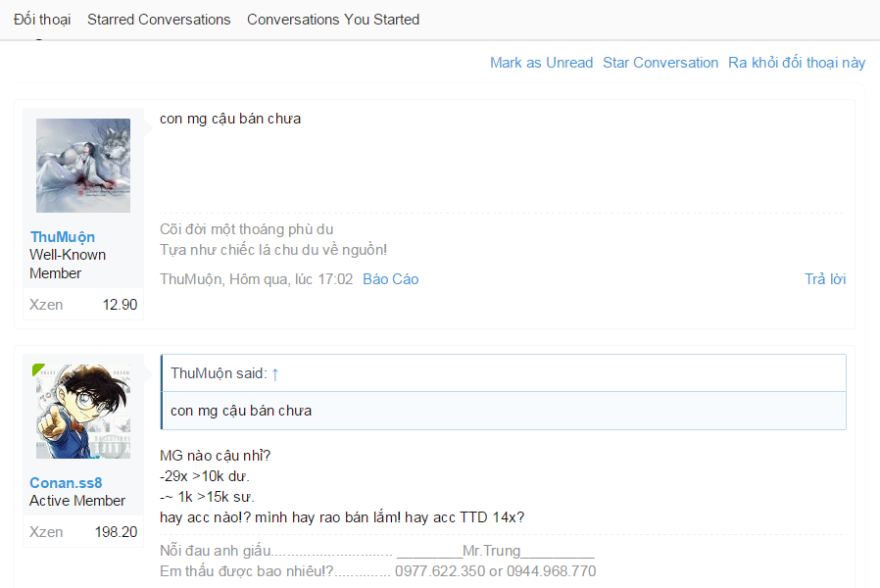The height and width of the screenshot is (588, 880).
Task: Click the green online indicator on Conan avatar
Action: coord(38,368)
